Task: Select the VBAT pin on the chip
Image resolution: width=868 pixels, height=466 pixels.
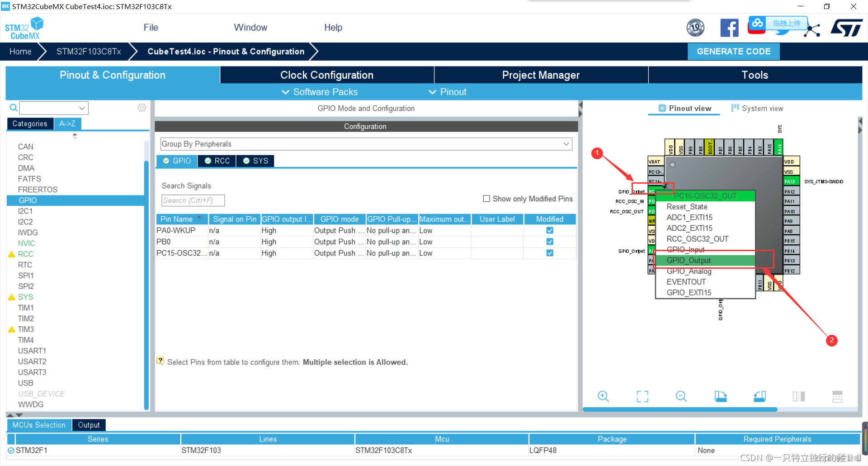Action: click(656, 162)
